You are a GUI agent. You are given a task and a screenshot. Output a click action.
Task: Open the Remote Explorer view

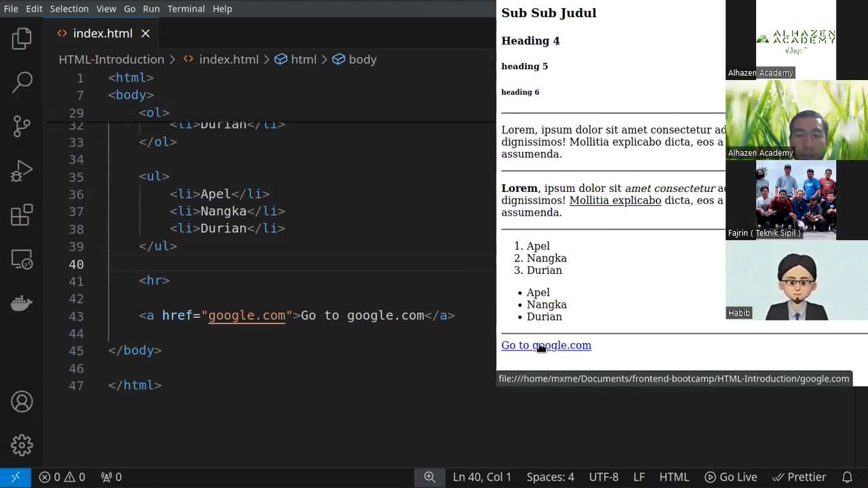(x=22, y=260)
